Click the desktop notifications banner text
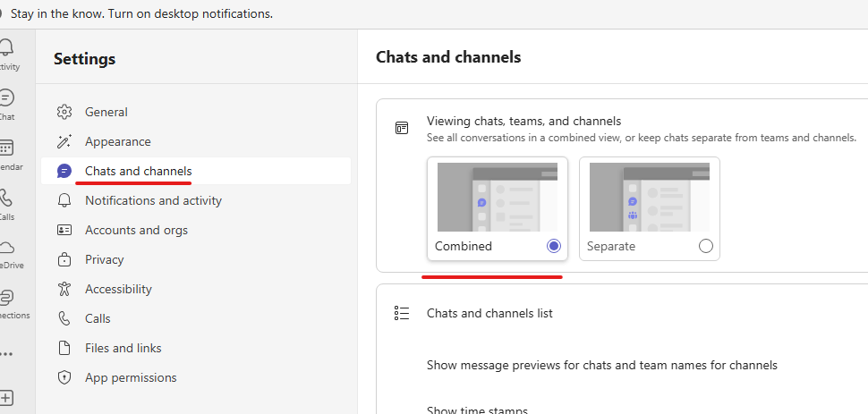The width and height of the screenshot is (868, 414). (x=141, y=13)
